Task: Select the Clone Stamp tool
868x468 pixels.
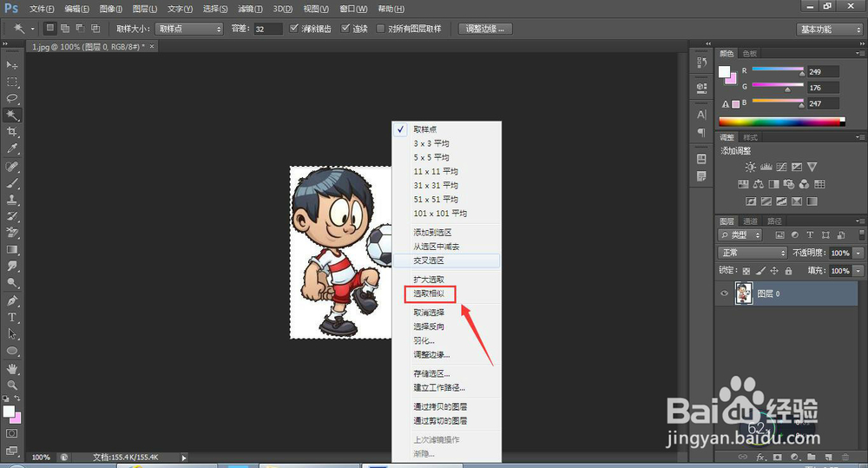Action: (12, 200)
